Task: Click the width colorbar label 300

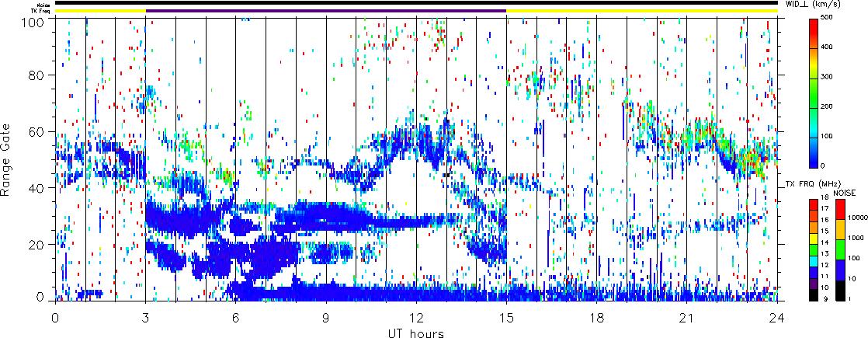Action: point(828,77)
